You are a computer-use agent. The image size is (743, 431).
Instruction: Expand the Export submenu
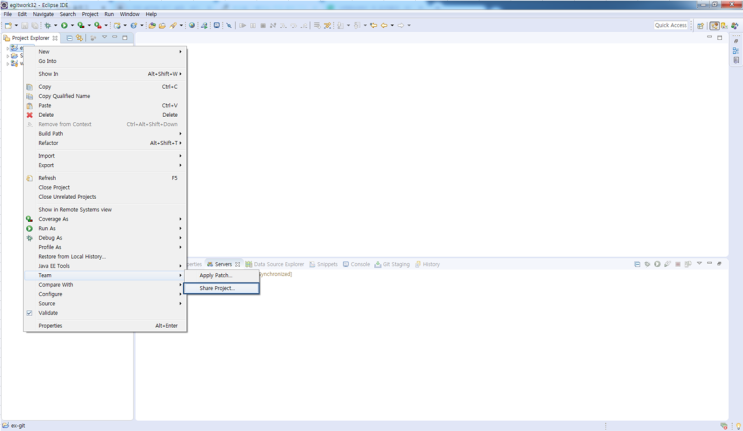point(105,165)
